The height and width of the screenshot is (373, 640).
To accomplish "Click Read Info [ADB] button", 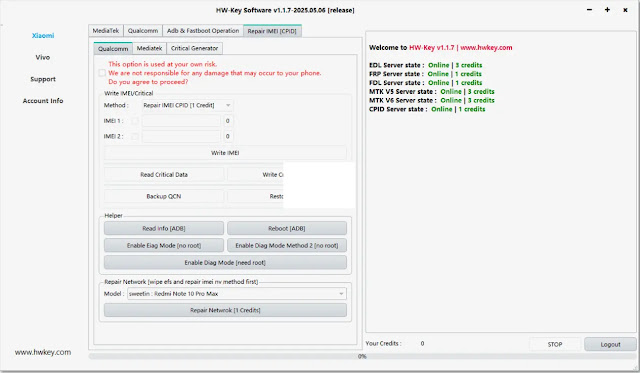I will coord(164,229).
